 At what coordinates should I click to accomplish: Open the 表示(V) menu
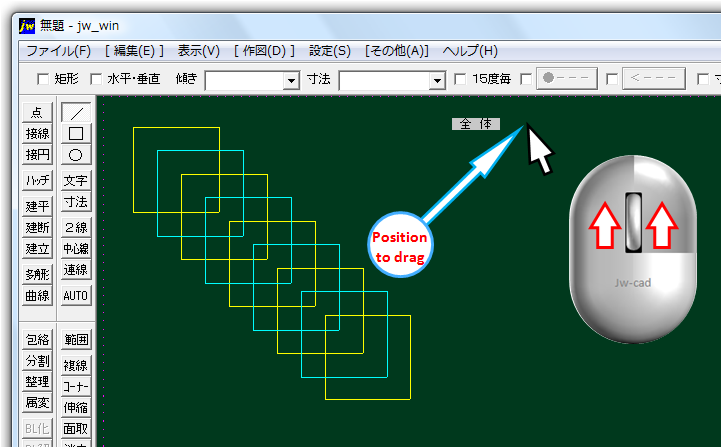(199, 51)
